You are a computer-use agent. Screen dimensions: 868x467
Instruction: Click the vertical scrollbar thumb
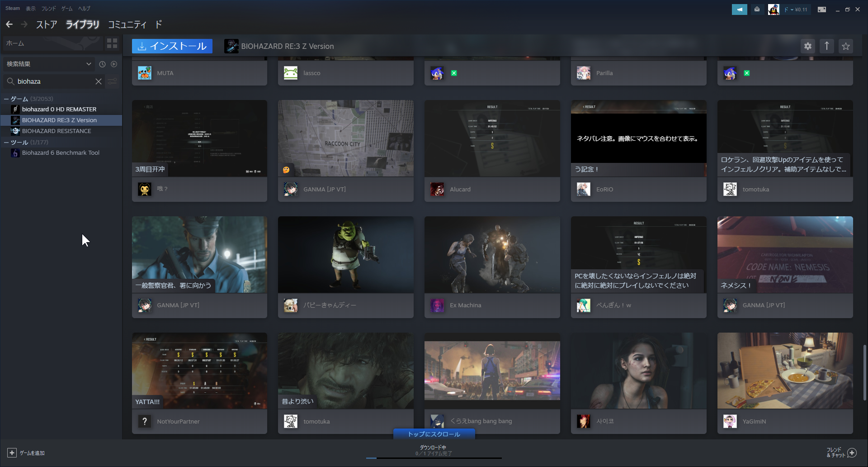click(x=864, y=372)
